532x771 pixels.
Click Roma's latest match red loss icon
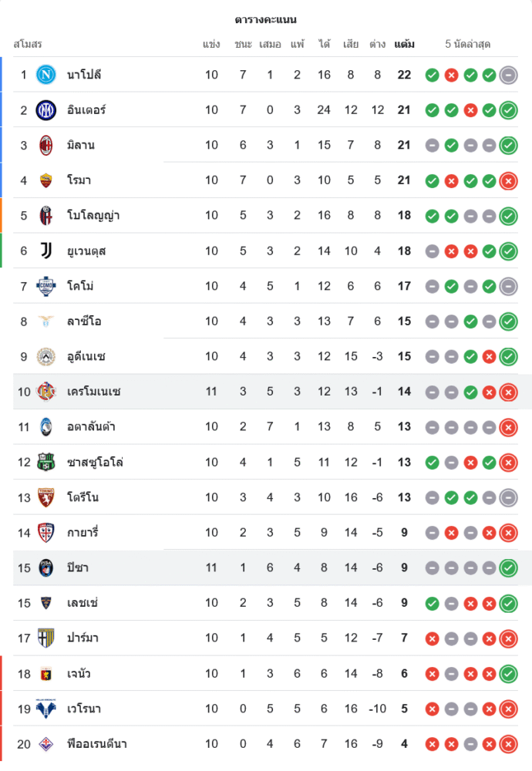tap(508, 180)
